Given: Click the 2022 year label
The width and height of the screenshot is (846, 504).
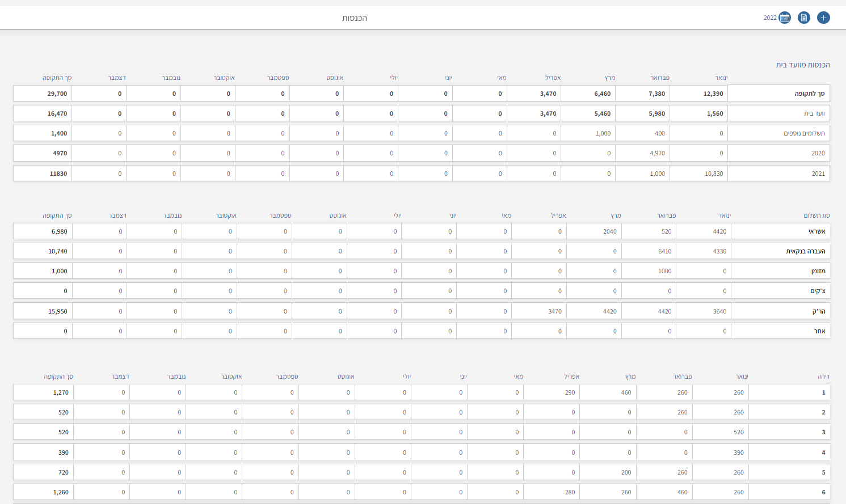Looking at the screenshot, I should pos(770,18).
